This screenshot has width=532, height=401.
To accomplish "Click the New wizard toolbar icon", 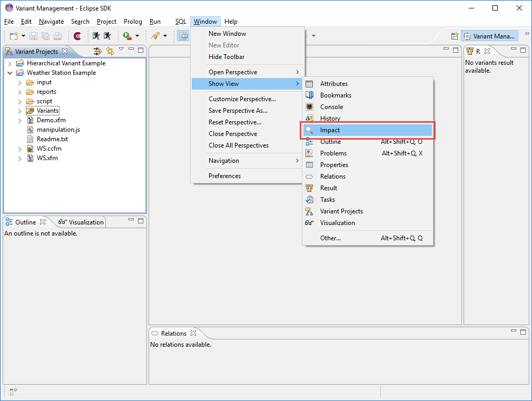I will 14,36.
